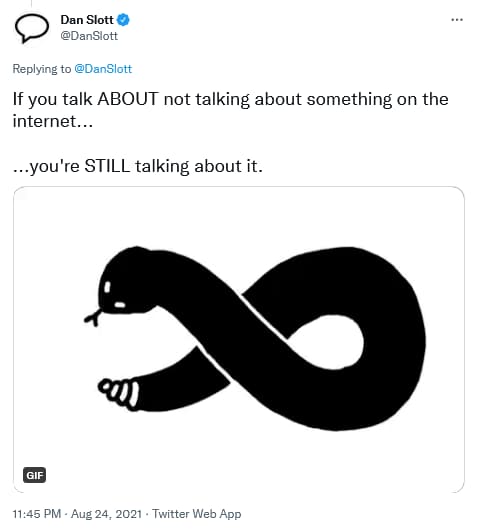Screen dimensions: 478x529
Task: Click the snake's head in the GIF
Action: coord(126,282)
